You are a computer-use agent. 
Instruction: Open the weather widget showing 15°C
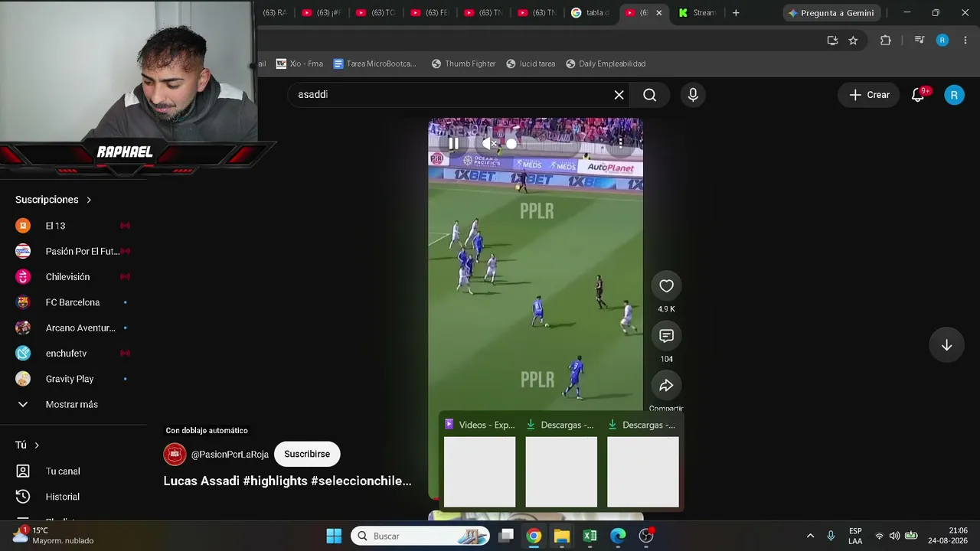54,536
